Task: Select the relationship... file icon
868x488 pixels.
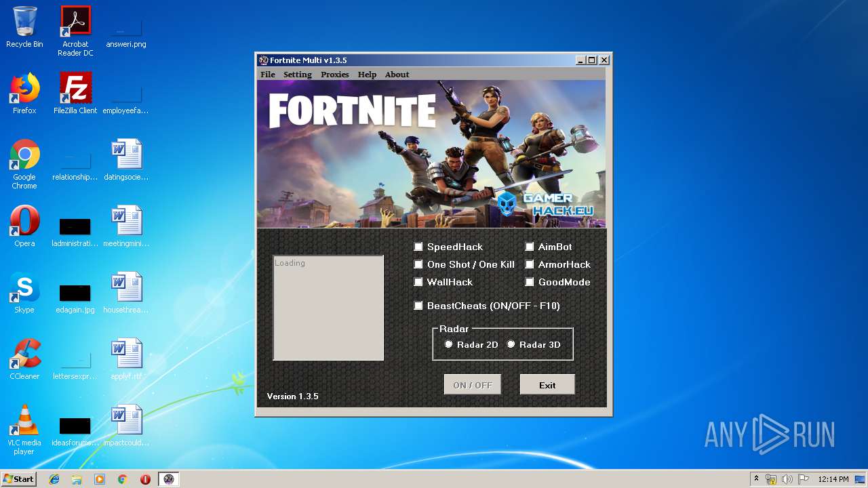Action: click(x=75, y=164)
